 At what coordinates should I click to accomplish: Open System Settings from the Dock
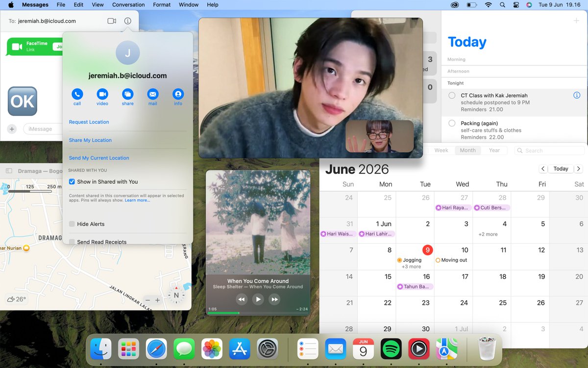pyautogui.click(x=268, y=349)
